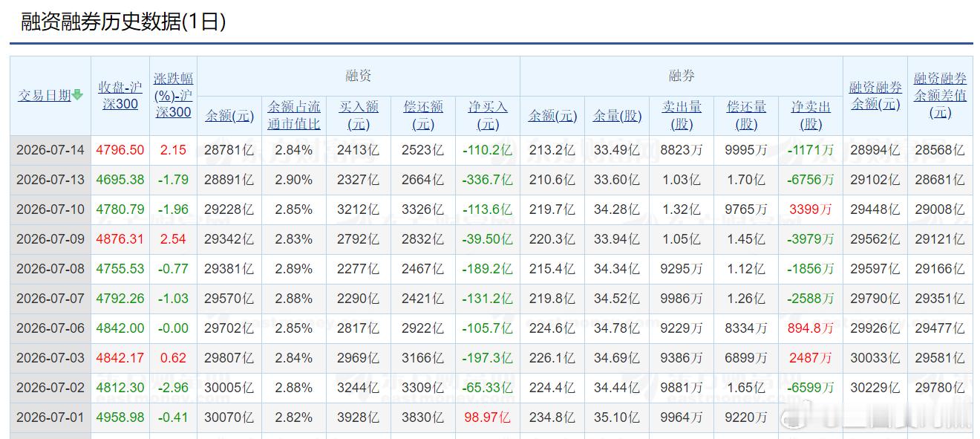
Task: Click securities balance 213.2亿
Action: point(552,150)
